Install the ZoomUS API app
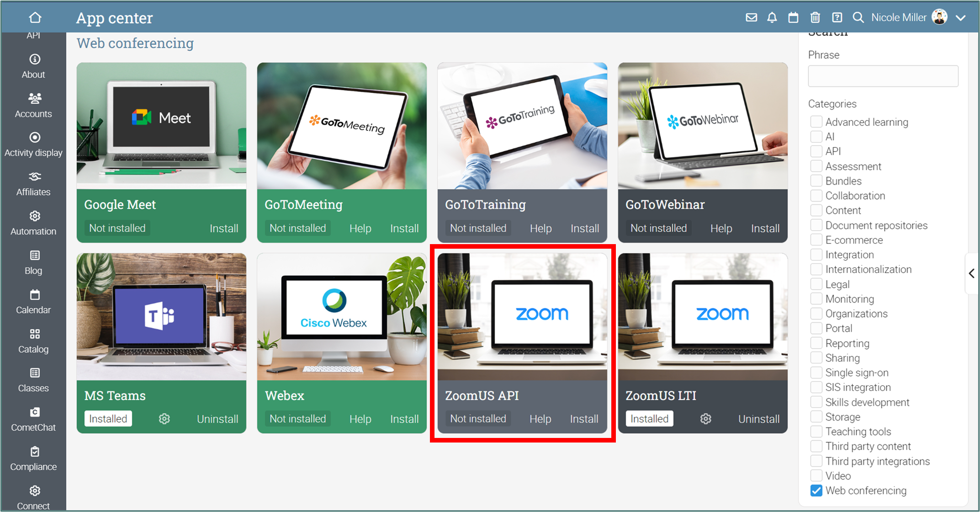This screenshot has width=980, height=512. click(583, 419)
